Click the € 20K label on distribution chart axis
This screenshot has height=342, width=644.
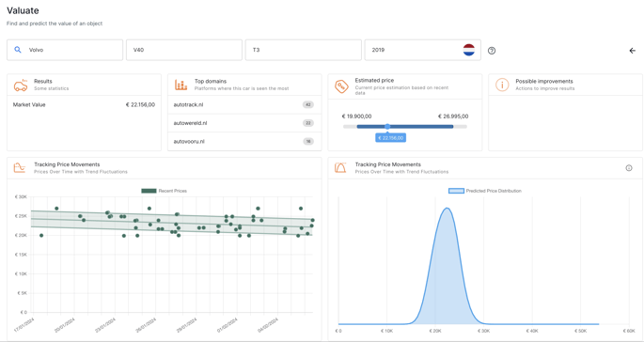[x=435, y=331]
